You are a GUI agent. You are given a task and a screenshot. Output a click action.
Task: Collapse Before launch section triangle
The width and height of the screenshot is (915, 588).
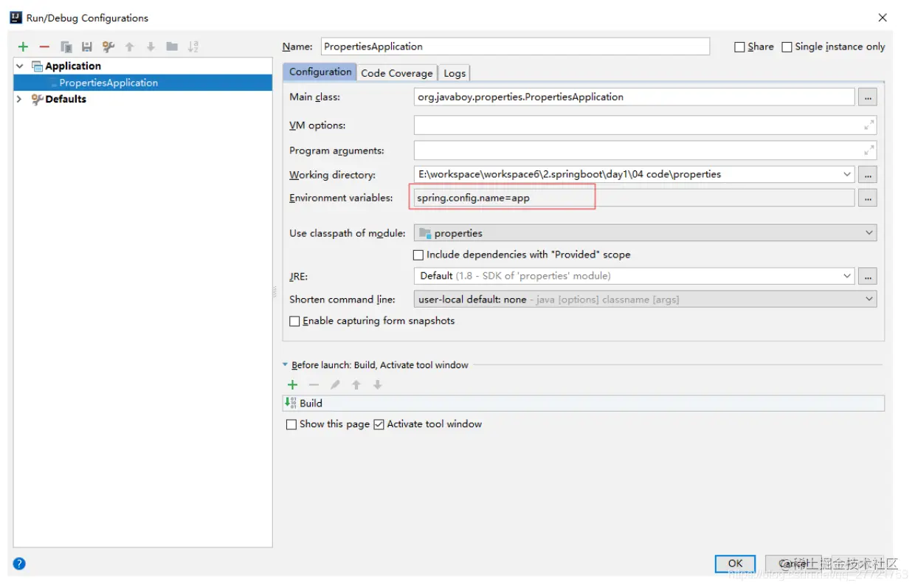point(286,365)
